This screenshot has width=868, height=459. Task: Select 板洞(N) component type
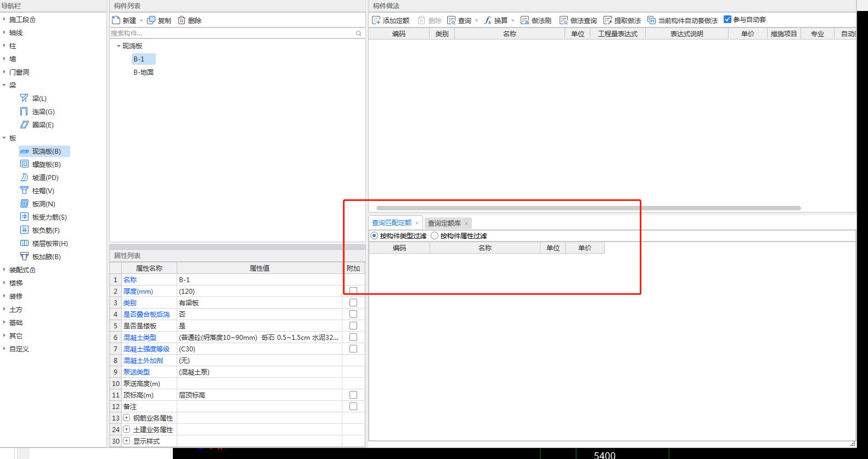click(43, 204)
